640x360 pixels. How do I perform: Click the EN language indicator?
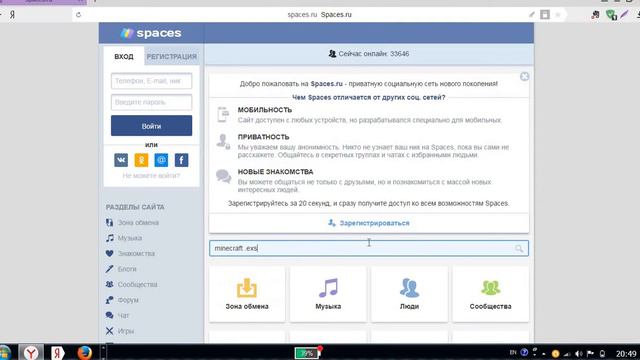click(513, 353)
